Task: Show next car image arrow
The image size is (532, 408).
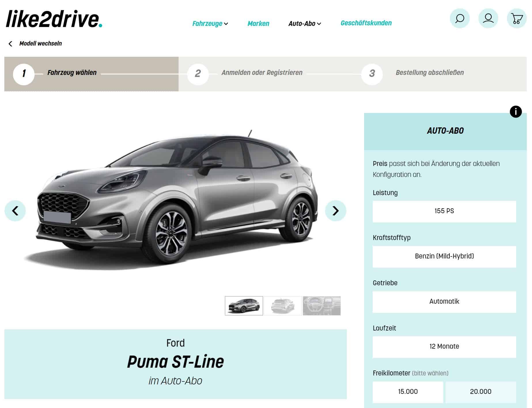Action: (x=336, y=211)
